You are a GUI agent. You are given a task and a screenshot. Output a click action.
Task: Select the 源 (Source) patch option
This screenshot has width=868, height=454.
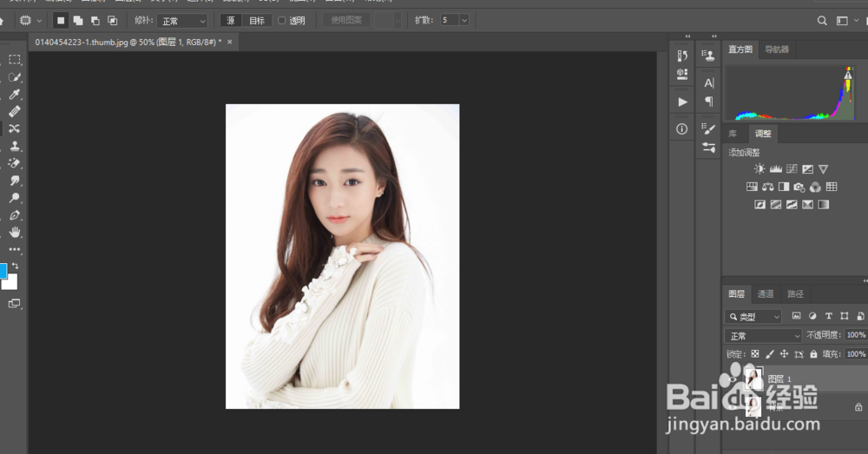tap(231, 21)
